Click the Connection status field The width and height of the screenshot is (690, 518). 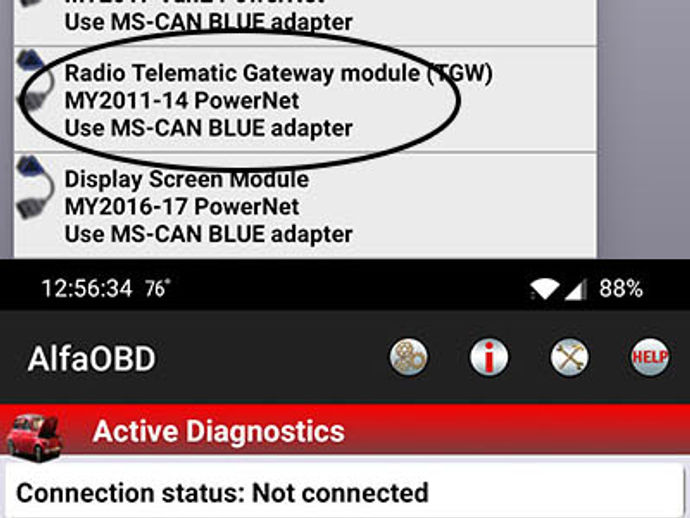[345, 491]
